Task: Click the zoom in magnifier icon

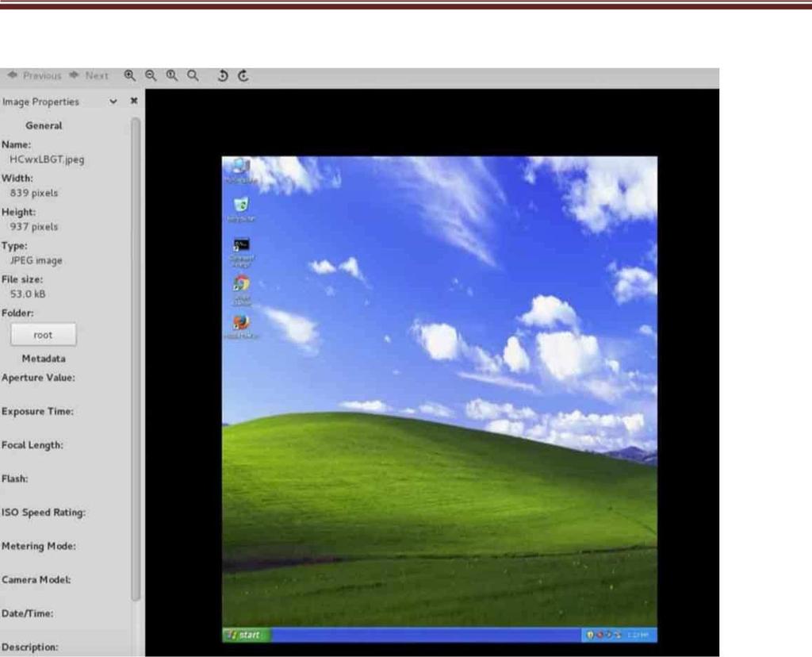Action: tap(129, 75)
